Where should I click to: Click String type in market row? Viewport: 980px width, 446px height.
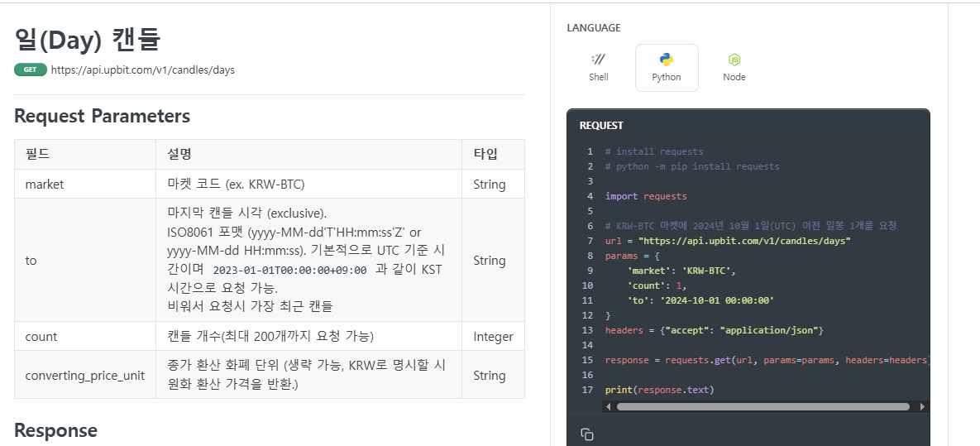click(493, 184)
